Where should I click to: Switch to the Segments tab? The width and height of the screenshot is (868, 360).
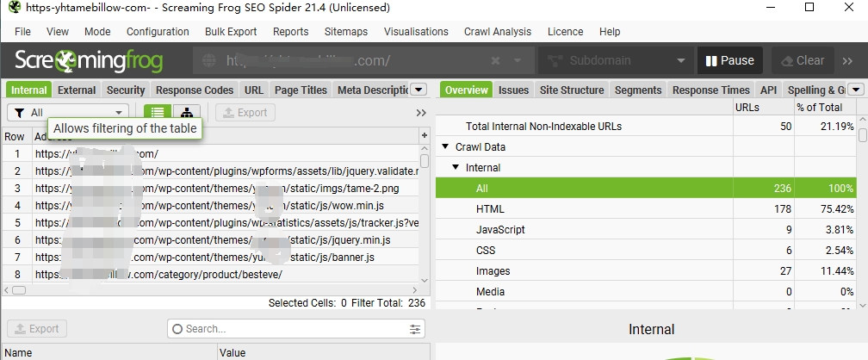638,90
